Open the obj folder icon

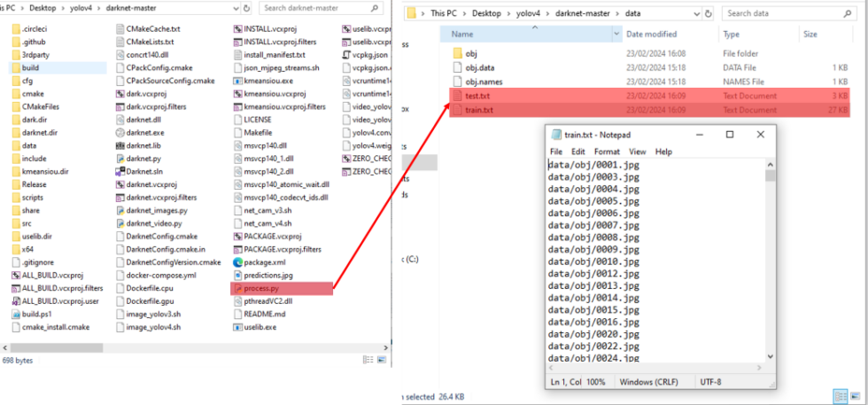(x=457, y=54)
